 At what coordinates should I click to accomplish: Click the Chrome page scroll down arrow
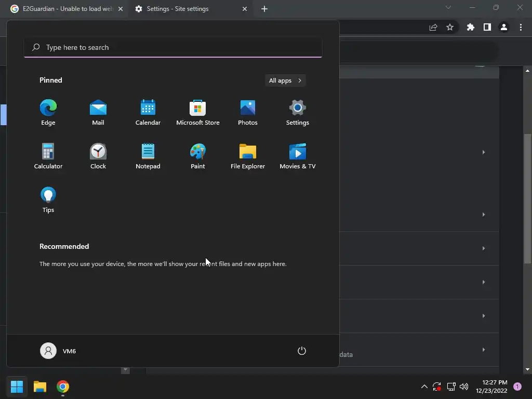[x=527, y=369]
